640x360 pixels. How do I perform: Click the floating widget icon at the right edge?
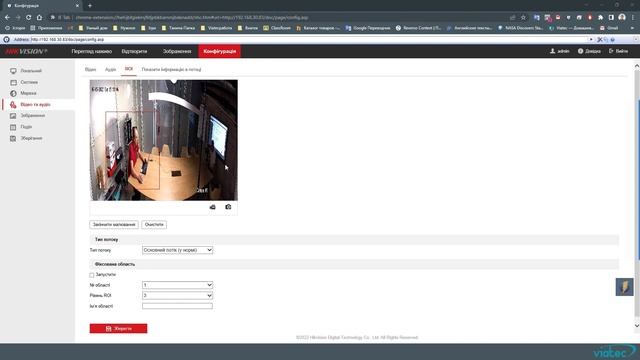(624, 287)
